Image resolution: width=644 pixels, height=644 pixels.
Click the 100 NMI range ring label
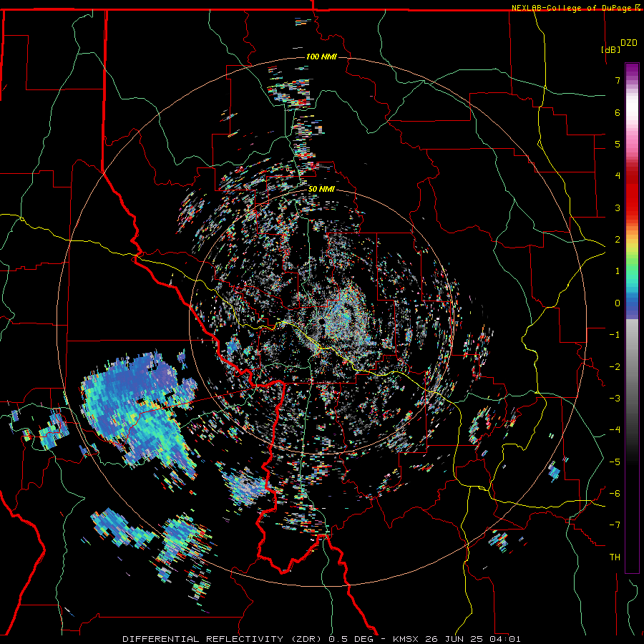[321, 57]
